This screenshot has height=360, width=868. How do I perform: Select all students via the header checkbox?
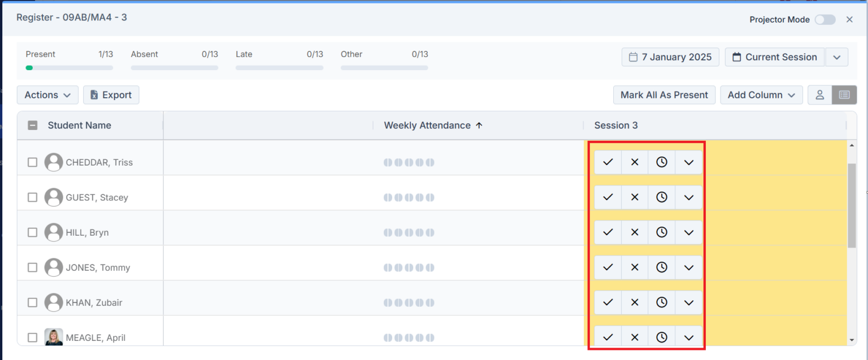pos(32,125)
